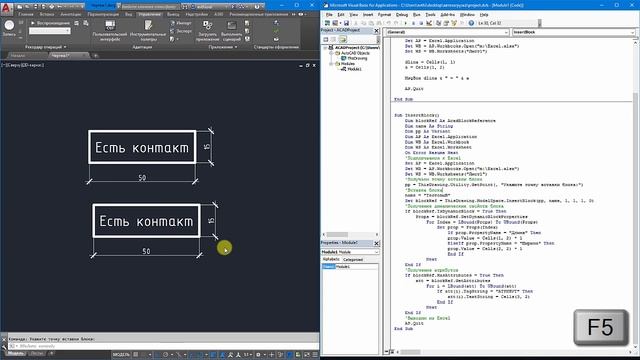Viewport: 640px width, 360px height.
Task: Click the Save icon in VBA toolbar
Action: pyautogui.click(x=346, y=23)
